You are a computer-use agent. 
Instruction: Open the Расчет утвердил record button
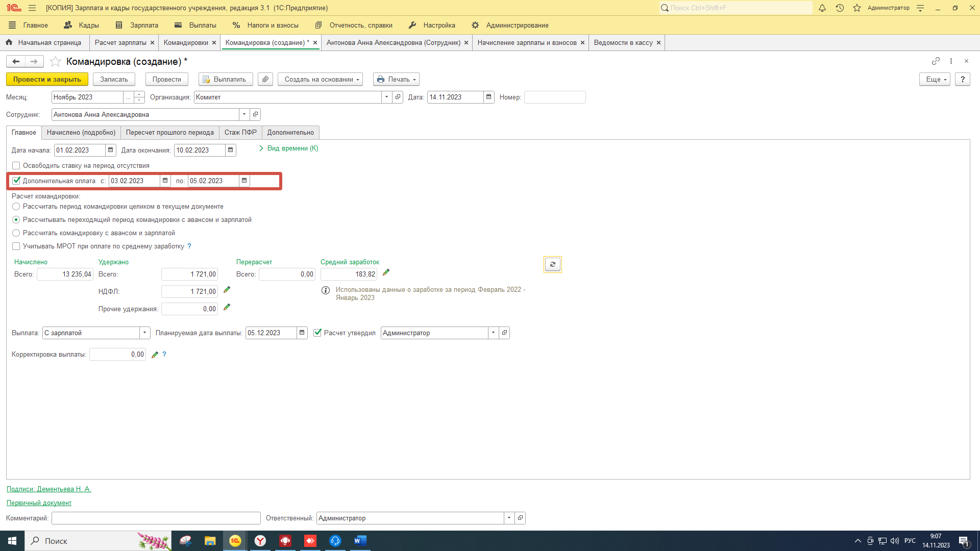click(504, 333)
